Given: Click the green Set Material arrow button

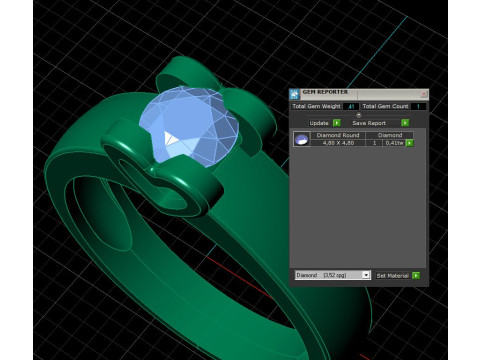Looking at the screenshot, I should click(x=416, y=276).
